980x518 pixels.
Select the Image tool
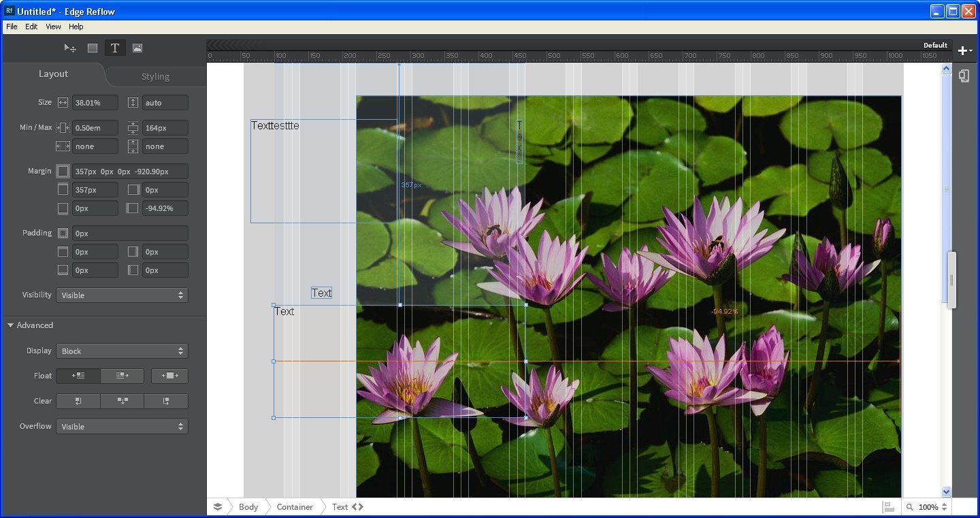click(x=137, y=48)
